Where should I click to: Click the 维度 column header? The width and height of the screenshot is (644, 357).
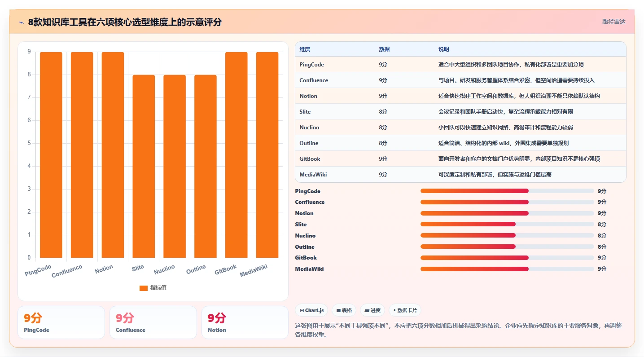point(305,49)
